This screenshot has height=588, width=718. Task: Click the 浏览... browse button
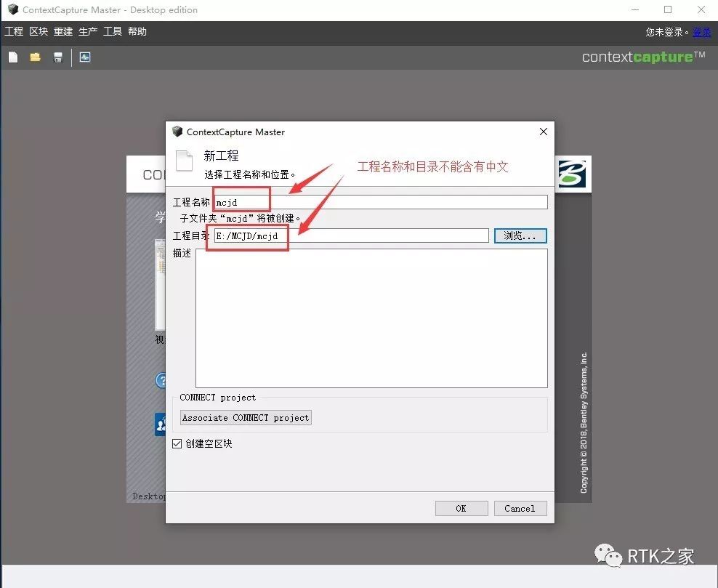point(520,235)
